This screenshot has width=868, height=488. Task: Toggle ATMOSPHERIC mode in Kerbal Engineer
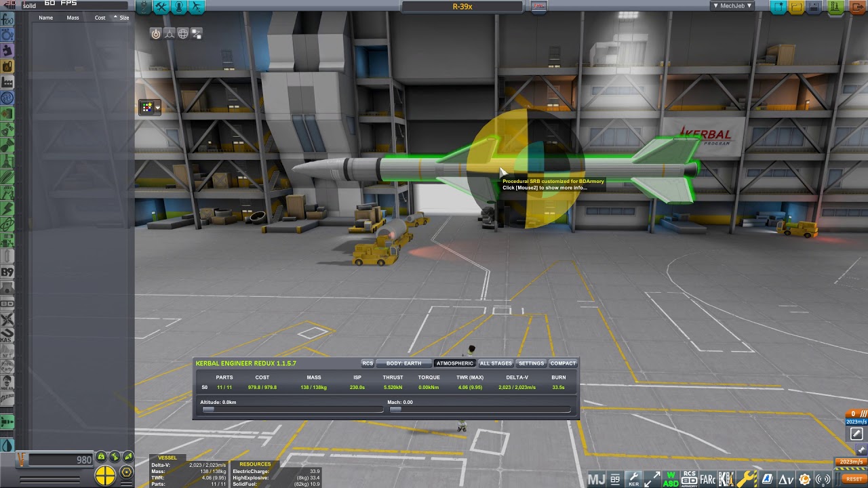pos(455,363)
